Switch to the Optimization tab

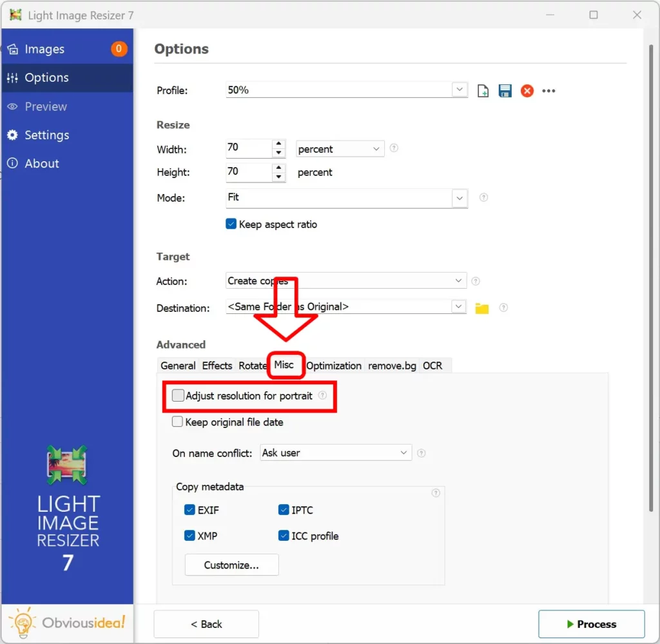[334, 366]
